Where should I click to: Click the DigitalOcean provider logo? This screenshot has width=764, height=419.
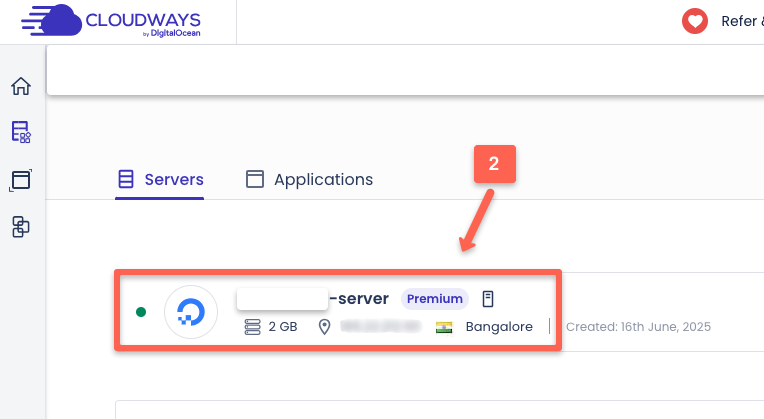coord(190,311)
